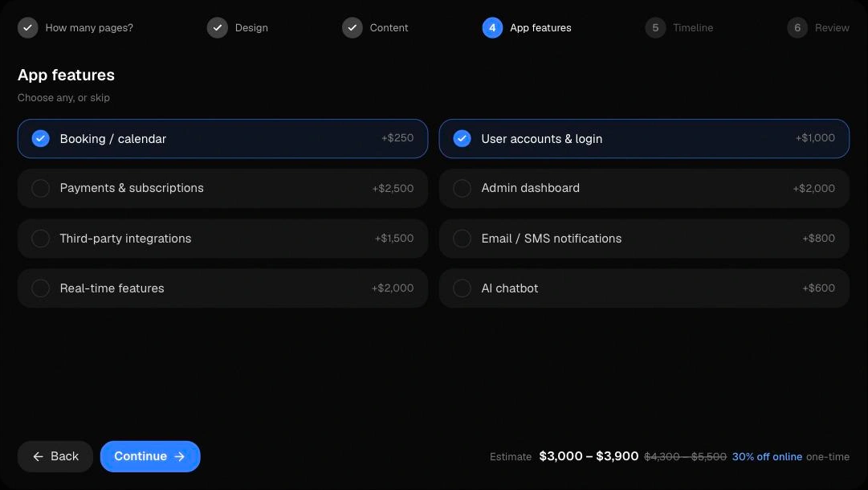Viewport: 868px width, 490px height.
Task: Turn on Real-time features option
Action: point(40,288)
